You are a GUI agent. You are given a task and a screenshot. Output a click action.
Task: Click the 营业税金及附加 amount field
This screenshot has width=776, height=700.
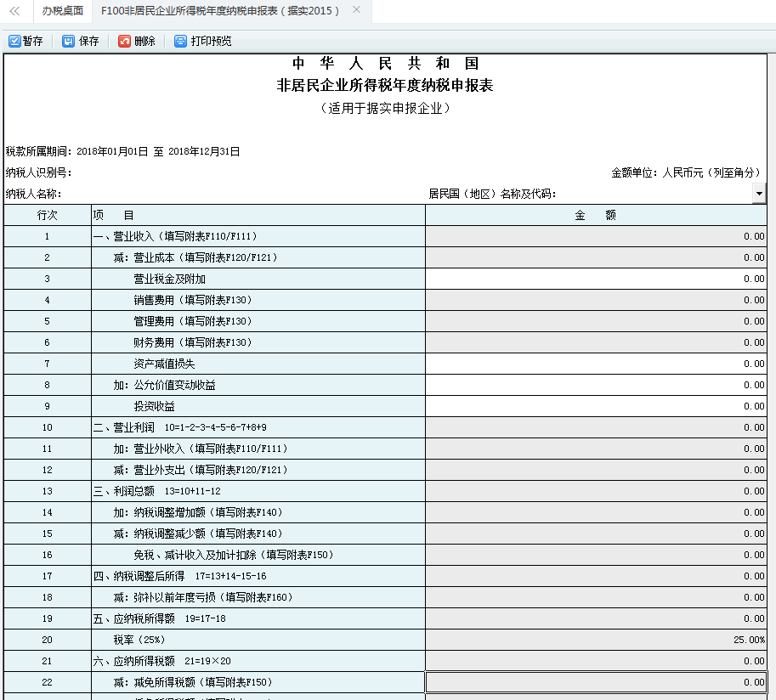pos(595,278)
